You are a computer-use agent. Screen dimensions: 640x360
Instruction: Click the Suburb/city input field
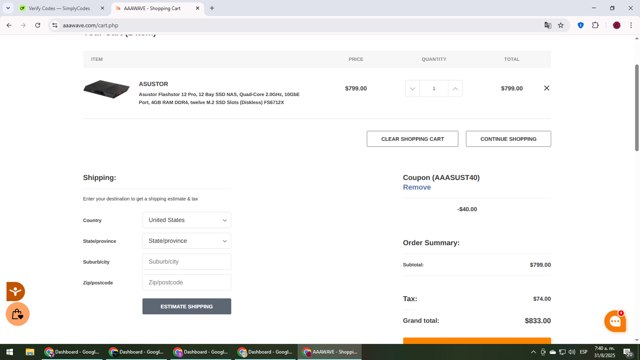[x=187, y=262]
